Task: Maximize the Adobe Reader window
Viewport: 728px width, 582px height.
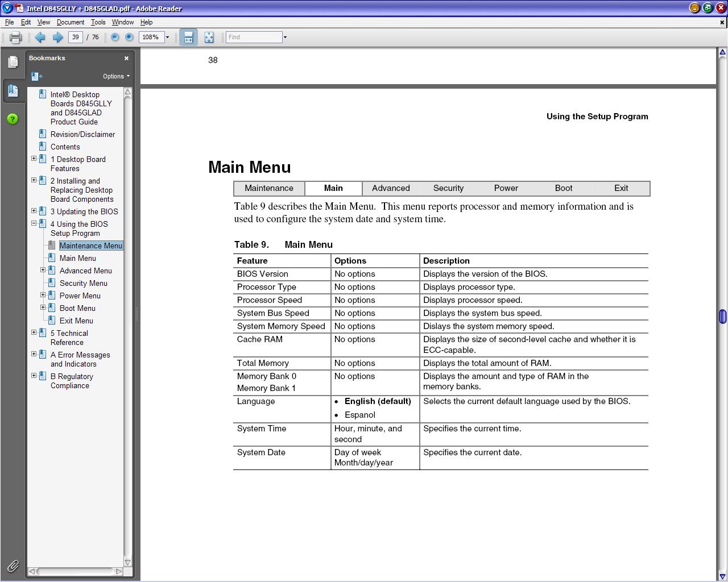Action: tap(708, 8)
